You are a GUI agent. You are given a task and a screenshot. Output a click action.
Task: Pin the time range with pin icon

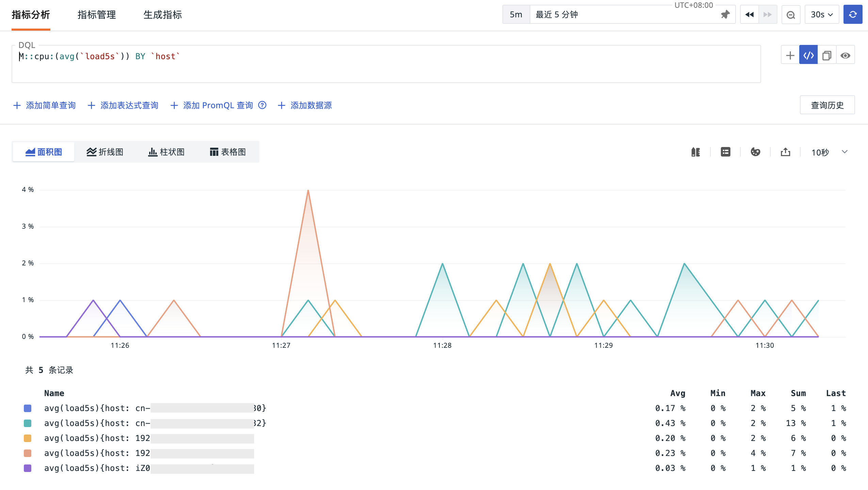click(x=725, y=15)
